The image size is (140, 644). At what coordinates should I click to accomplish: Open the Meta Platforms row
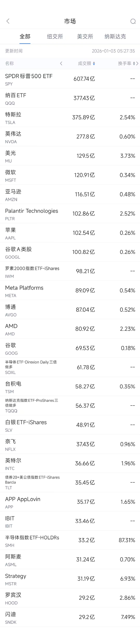(70, 290)
